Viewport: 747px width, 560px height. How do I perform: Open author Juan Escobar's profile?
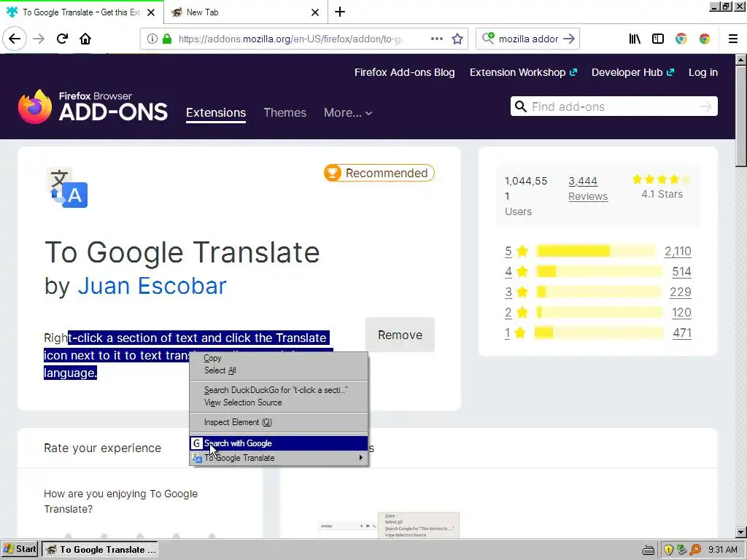coord(152,286)
